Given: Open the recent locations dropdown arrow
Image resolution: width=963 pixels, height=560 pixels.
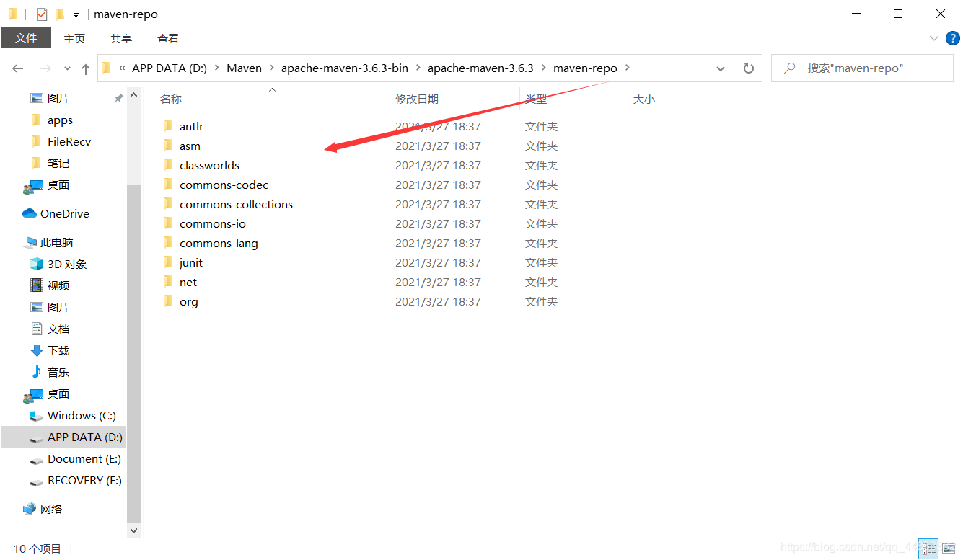Looking at the screenshot, I should click(68, 68).
